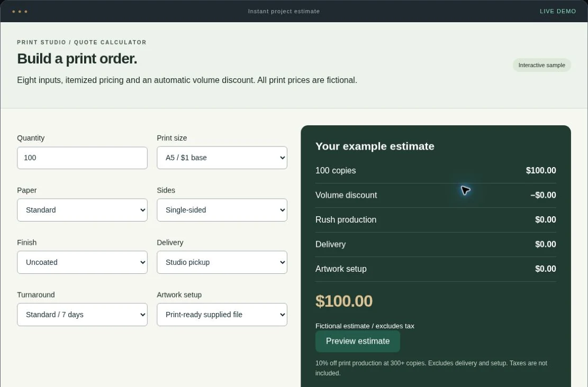The height and width of the screenshot is (387, 588).
Task: Open the Print size dropdown
Action: click(222, 158)
